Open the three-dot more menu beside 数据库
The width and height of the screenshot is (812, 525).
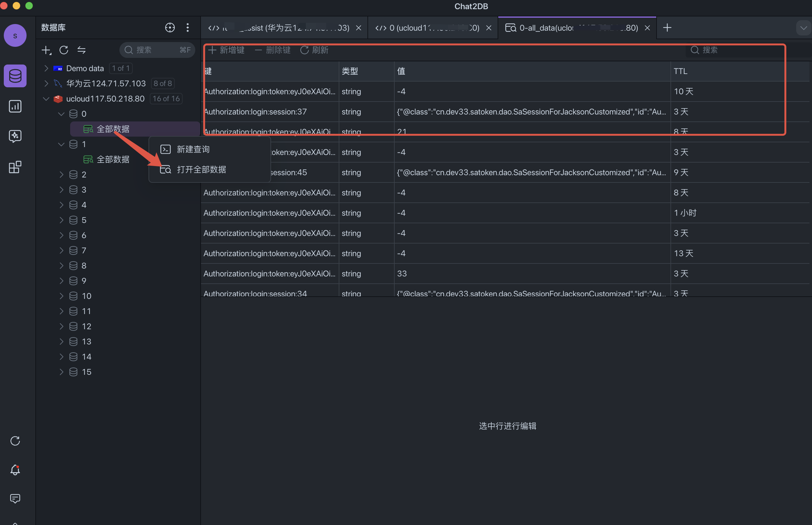pyautogui.click(x=188, y=28)
